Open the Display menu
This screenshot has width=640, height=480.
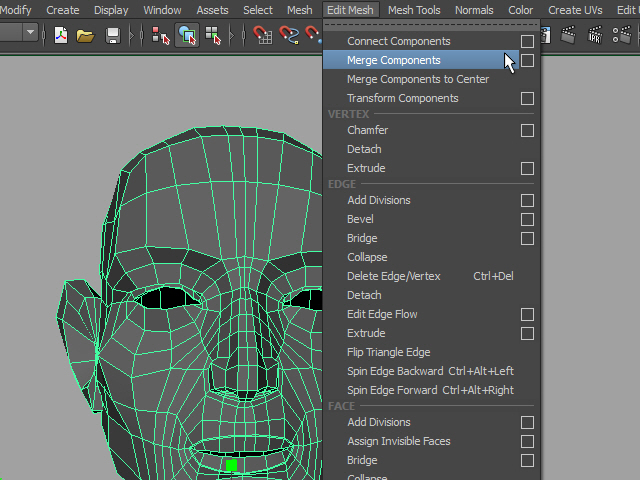111,10
